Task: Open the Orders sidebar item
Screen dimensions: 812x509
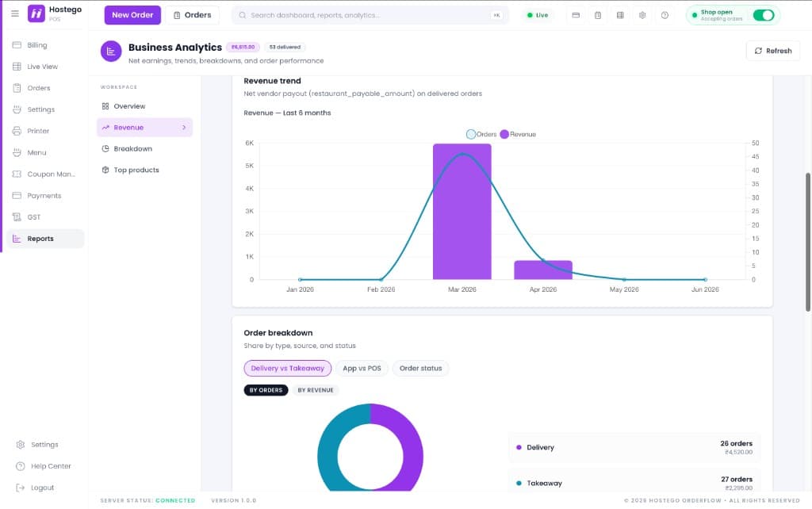Action: (45, 88)
